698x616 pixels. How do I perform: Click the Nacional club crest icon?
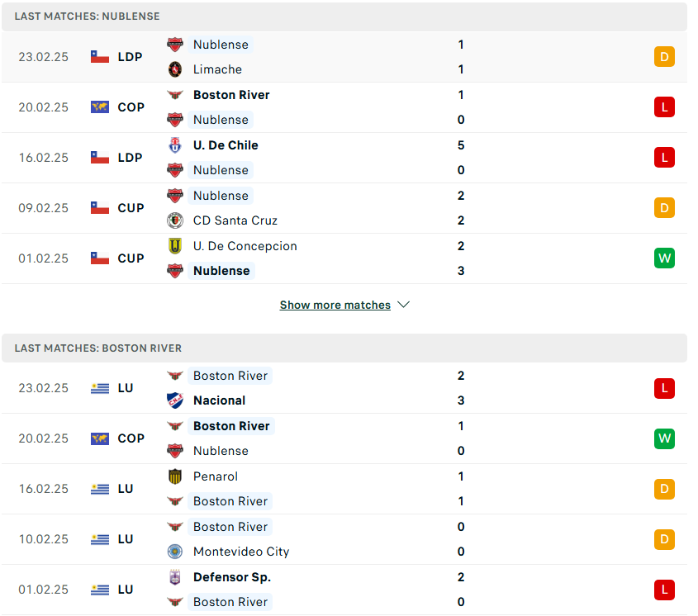(x=175, y=400)
